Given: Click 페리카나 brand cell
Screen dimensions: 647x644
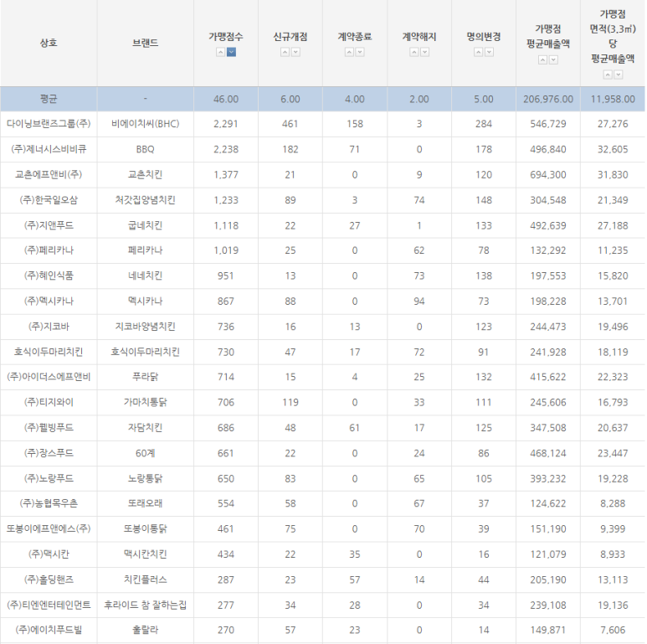Looking at the screenshot, I should click(146, 250).
